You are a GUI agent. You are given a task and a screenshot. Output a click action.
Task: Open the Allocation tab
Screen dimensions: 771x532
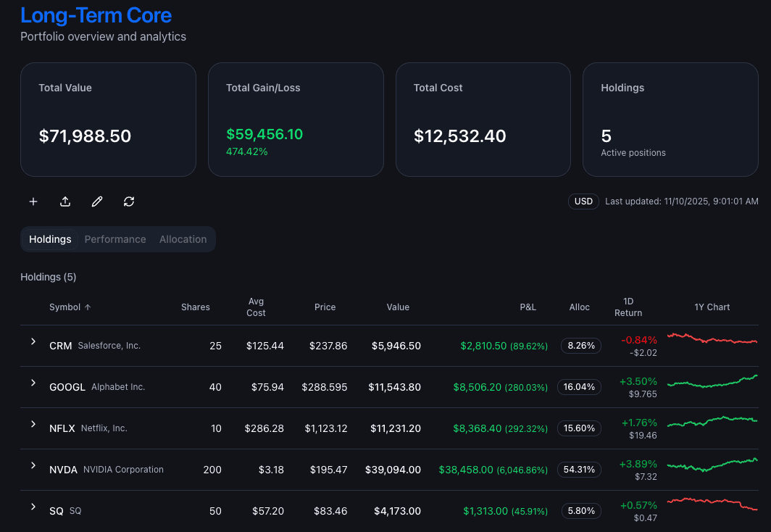pos(183,239)
